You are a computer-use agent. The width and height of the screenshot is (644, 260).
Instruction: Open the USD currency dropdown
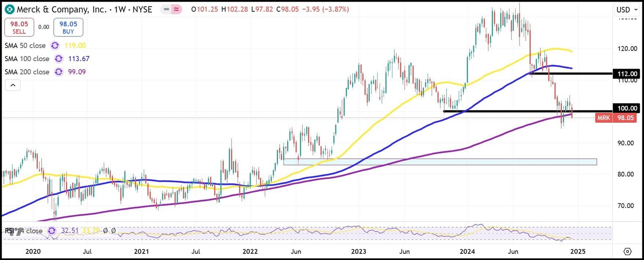coord(627,9)
